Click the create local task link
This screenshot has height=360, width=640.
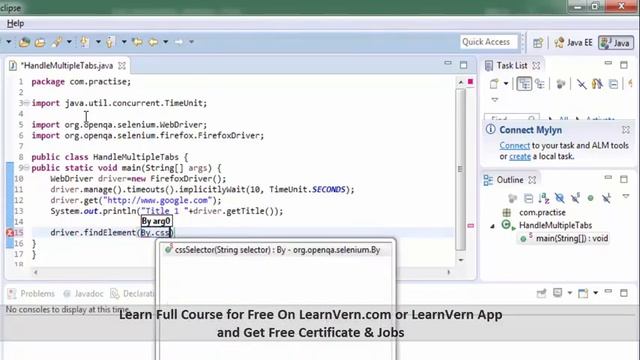pyautogui.click(x=520, y=156)
